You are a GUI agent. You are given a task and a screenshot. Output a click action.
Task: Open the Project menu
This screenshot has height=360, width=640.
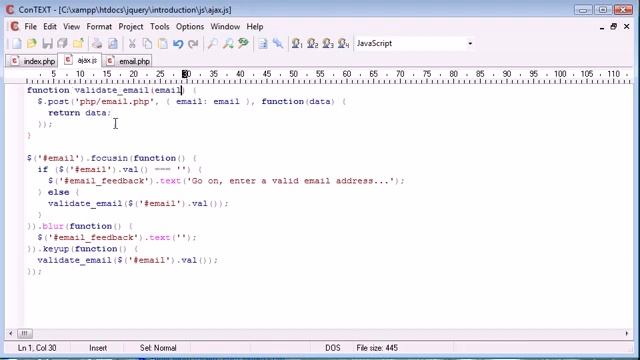click(131, 27)
